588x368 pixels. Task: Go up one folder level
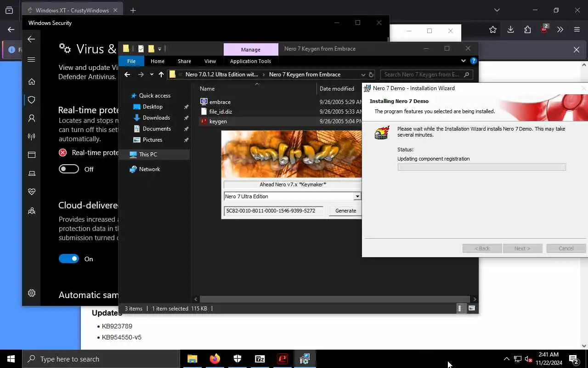coord(161,75)
